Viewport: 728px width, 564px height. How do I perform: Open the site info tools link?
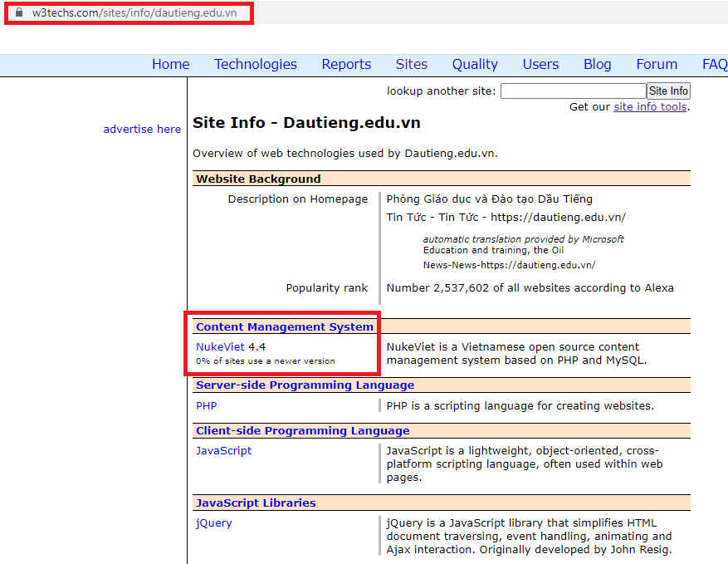[650, 107]
